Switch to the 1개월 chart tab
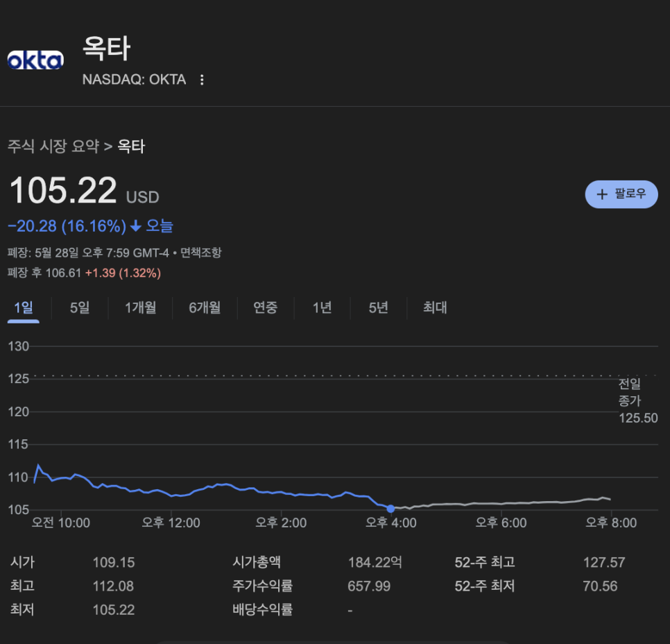Screen dimensions: 670x644 click(x=141, y=307)
